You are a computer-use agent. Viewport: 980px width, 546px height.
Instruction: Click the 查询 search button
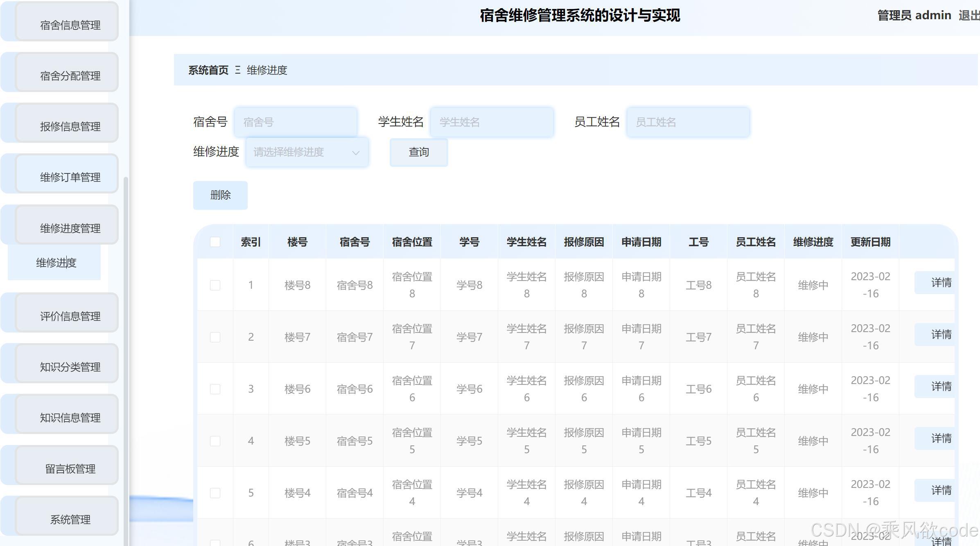pos(418,152)
